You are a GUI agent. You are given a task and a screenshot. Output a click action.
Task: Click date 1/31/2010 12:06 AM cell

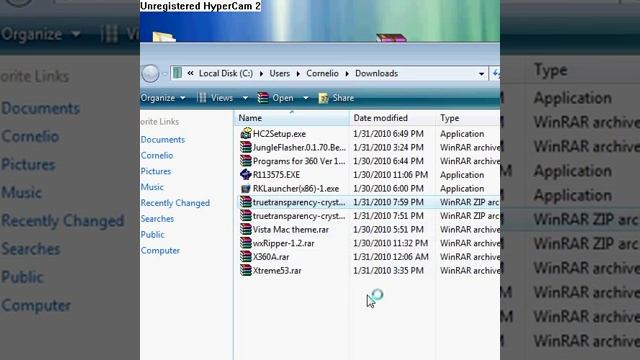(391, 257)
